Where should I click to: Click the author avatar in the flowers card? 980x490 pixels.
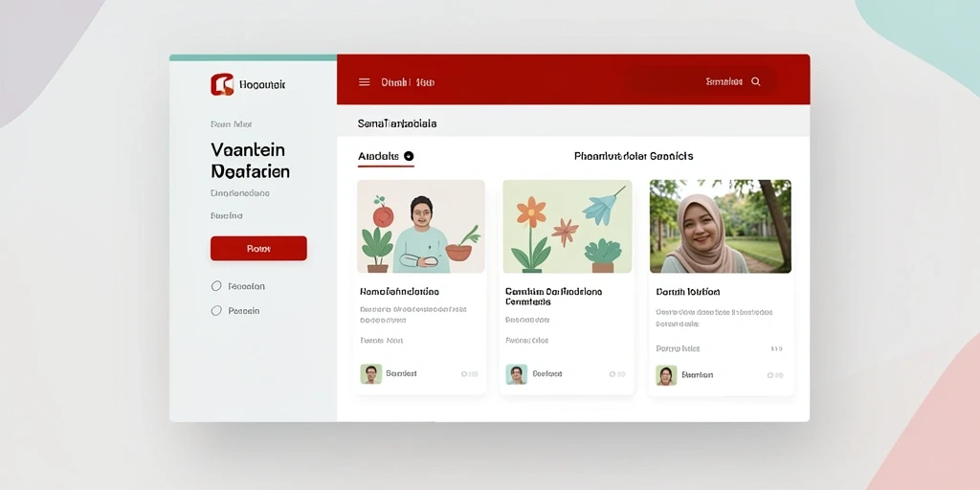coord(516,374)
